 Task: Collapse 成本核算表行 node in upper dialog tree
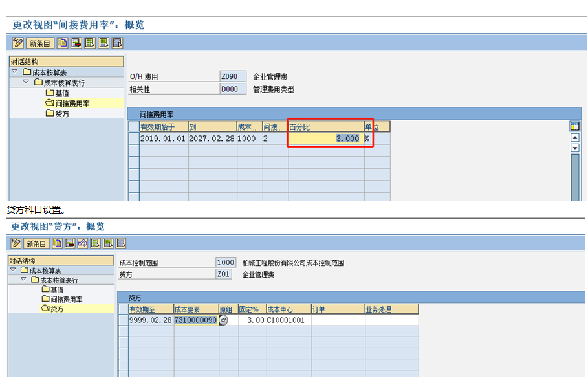pyautogui.click(x=26, y=82)
